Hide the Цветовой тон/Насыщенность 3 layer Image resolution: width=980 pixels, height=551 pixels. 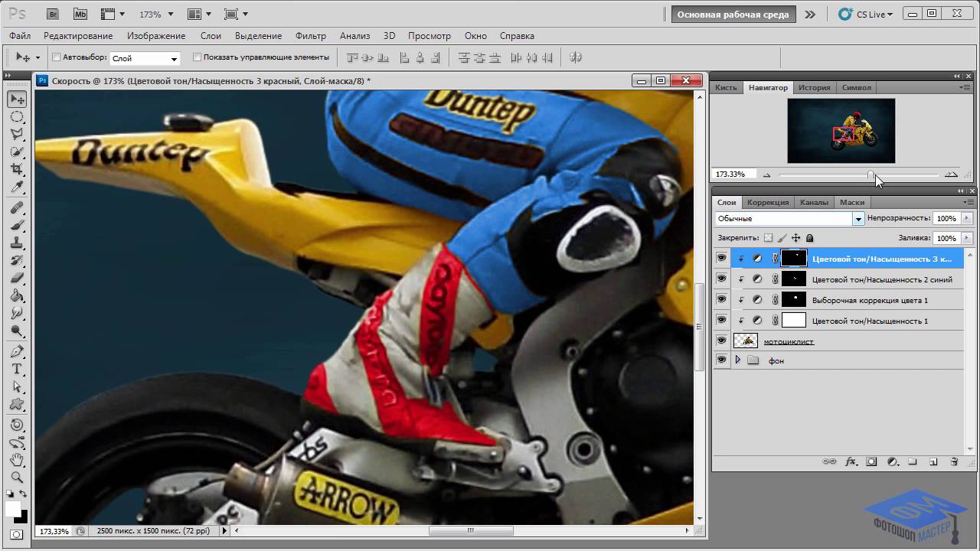[721, 258]
